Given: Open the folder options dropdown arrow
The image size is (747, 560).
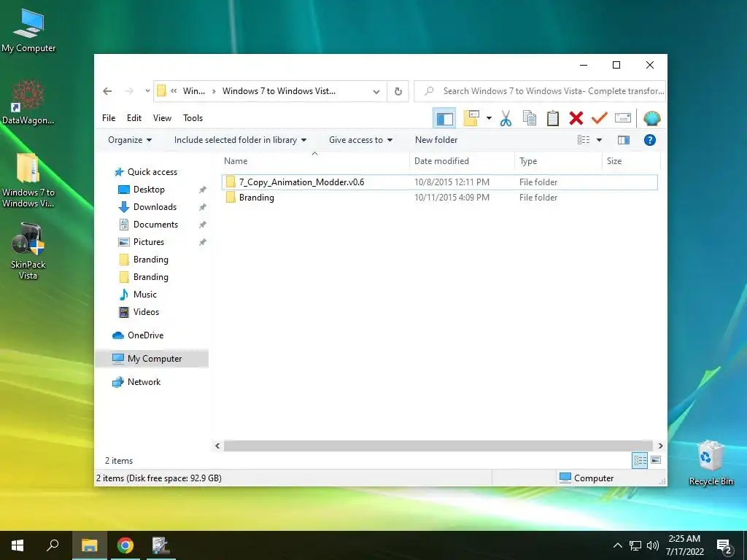Looking at the screenshot, I should pos(489,118).
